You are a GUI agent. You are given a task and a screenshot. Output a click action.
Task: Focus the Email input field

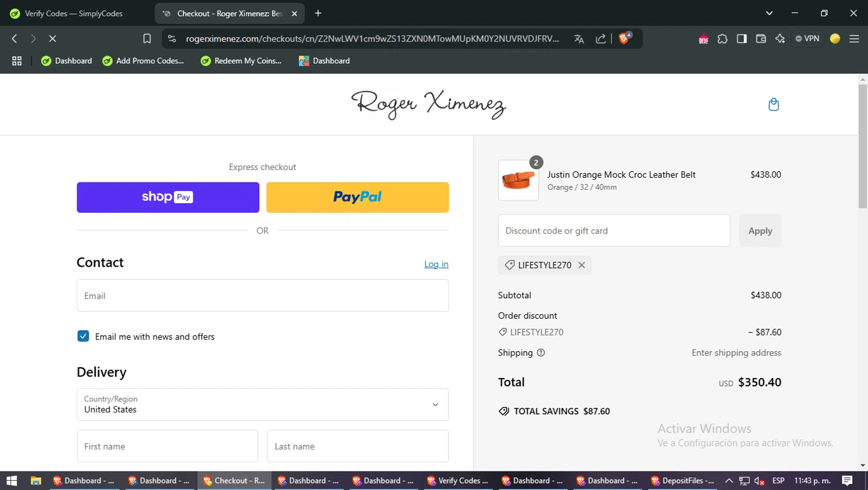pyautogui.click(x=263, y=296)
